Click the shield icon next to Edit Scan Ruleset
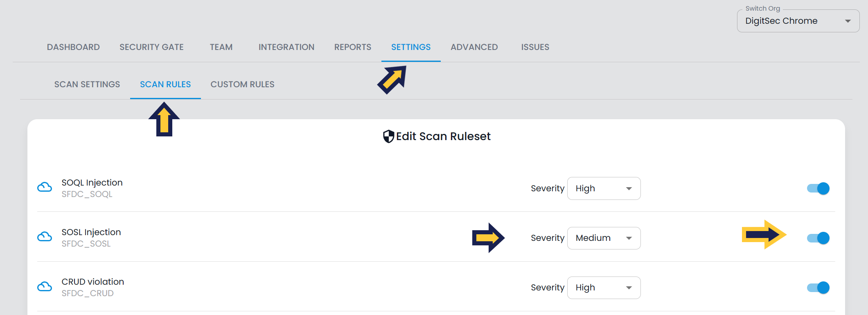The image size is (868, 315). pos(388,136)
